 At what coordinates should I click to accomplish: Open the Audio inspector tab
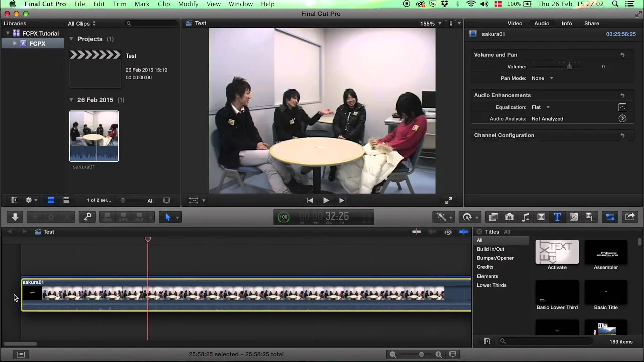542,23
